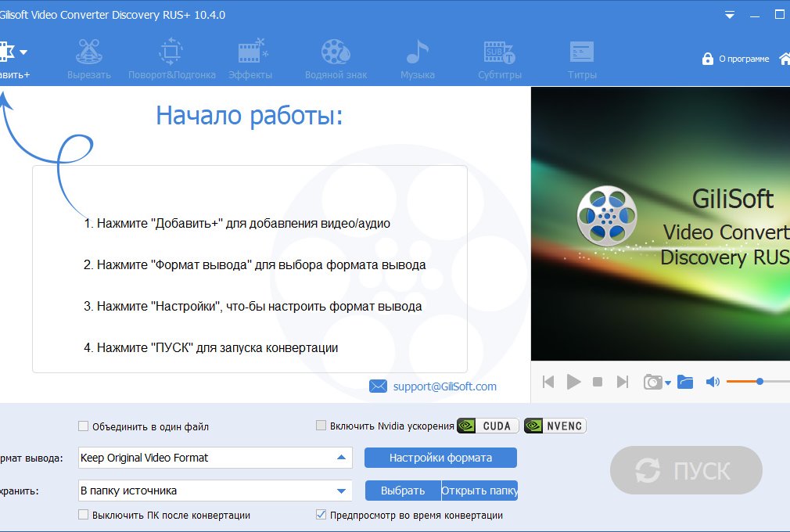Viewport: 790px width, 532px height.
Task: Click step 1 text about Добавить+
Action: (x=237, y=223)
